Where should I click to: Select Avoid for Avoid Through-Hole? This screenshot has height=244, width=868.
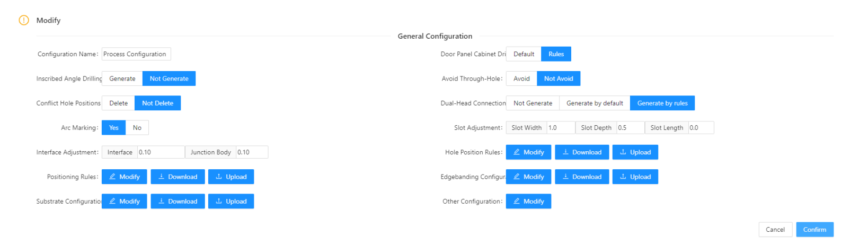click(x=521, y=79)
